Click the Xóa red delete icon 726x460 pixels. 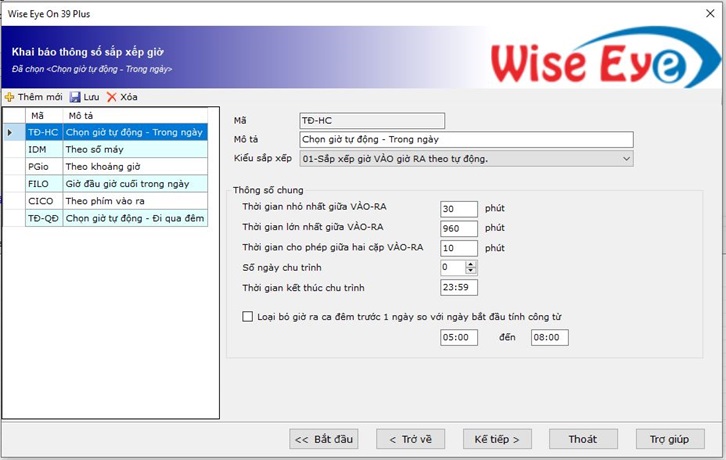[x=112, y=97]
